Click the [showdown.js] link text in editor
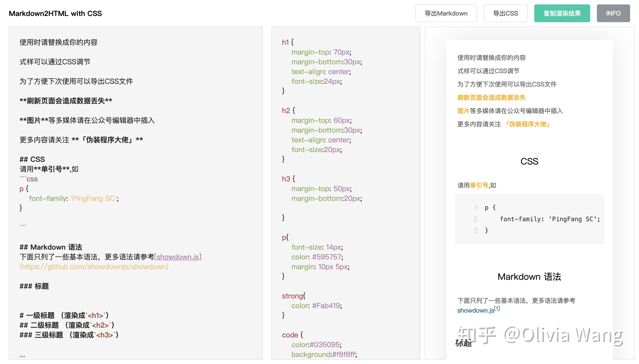The height and width of the screenshot is (364, 639). 178,257
